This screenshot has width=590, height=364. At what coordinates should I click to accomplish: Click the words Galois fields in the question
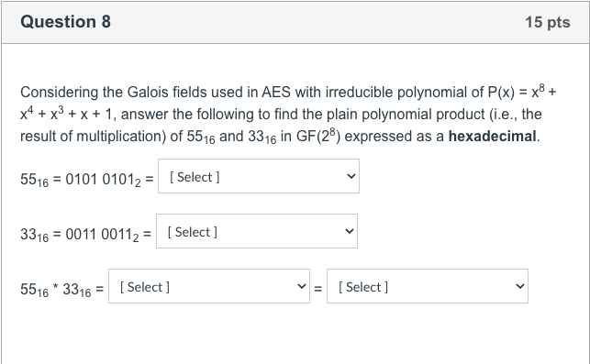coord(167,92)
